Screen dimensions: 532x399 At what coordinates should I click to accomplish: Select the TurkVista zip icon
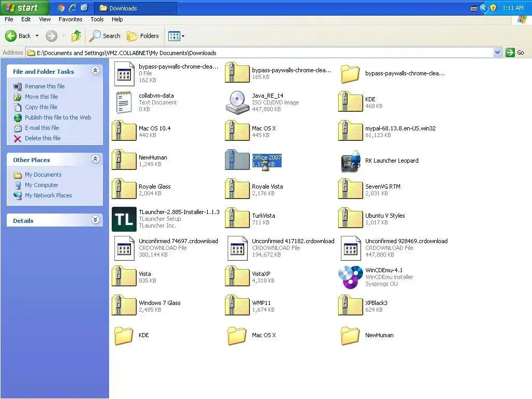pyautogui.click(x=237, y=218)
